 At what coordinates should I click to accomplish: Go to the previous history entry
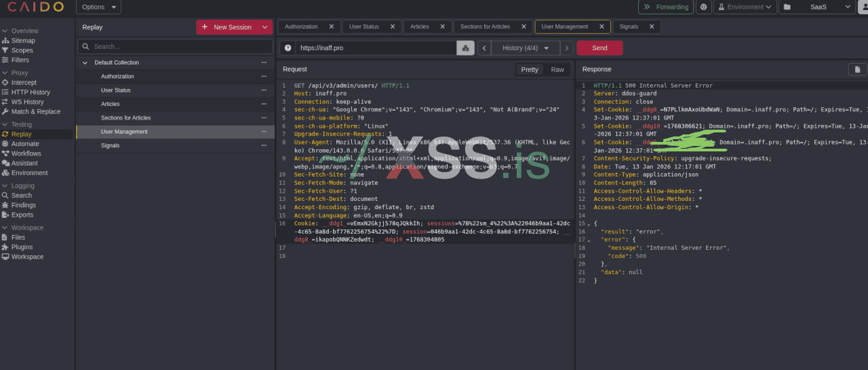484,48
